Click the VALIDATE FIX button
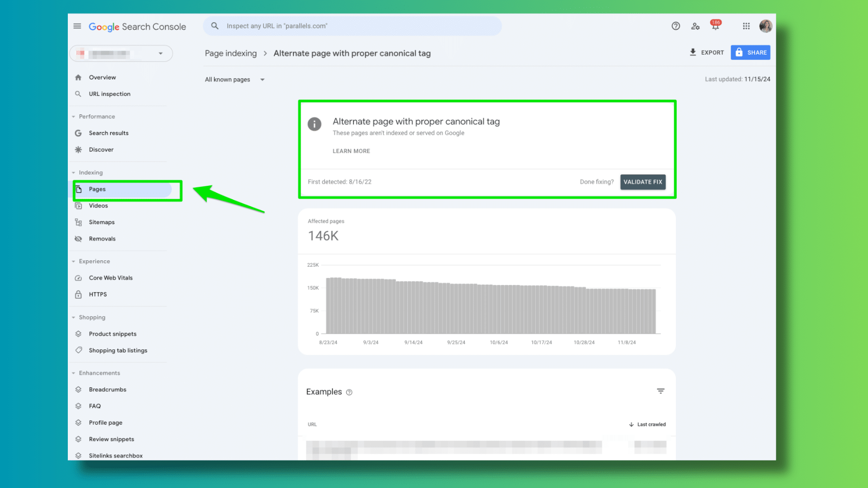The width and height of the screenshot is (868, 488). (642, 182)
